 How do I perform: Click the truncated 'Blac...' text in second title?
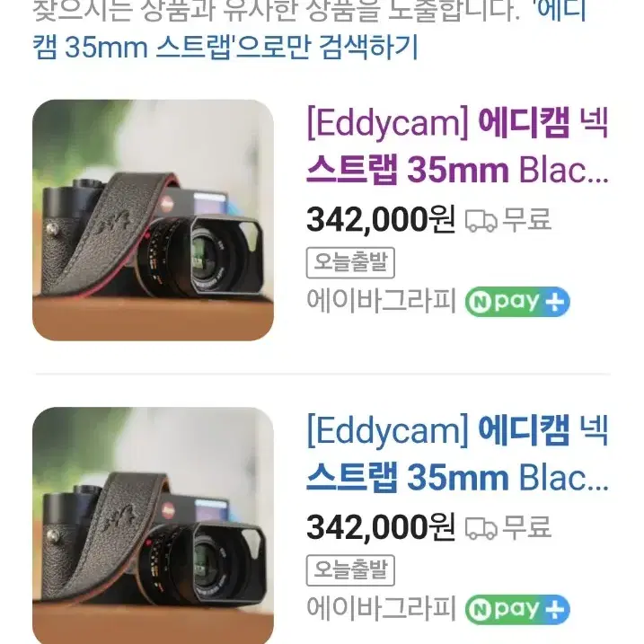click(x=564, y=478)
